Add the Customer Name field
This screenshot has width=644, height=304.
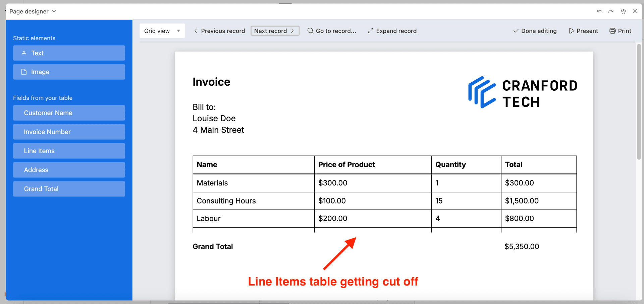[x=69, y=113]
